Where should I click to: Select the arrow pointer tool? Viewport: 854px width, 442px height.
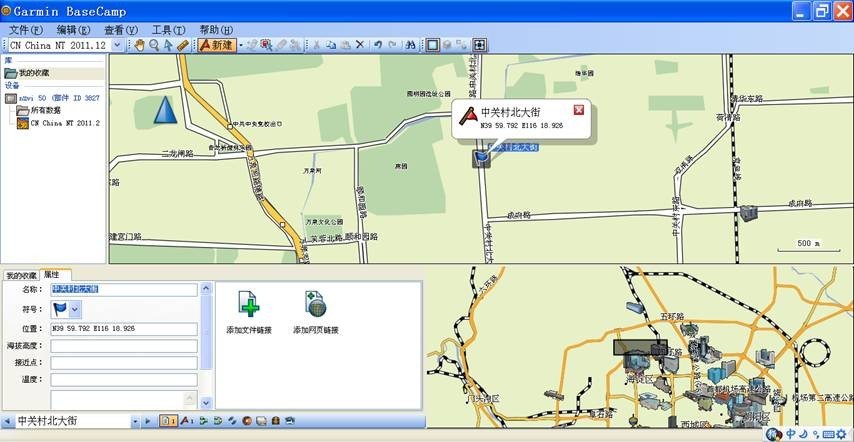(x=168, y=45)
